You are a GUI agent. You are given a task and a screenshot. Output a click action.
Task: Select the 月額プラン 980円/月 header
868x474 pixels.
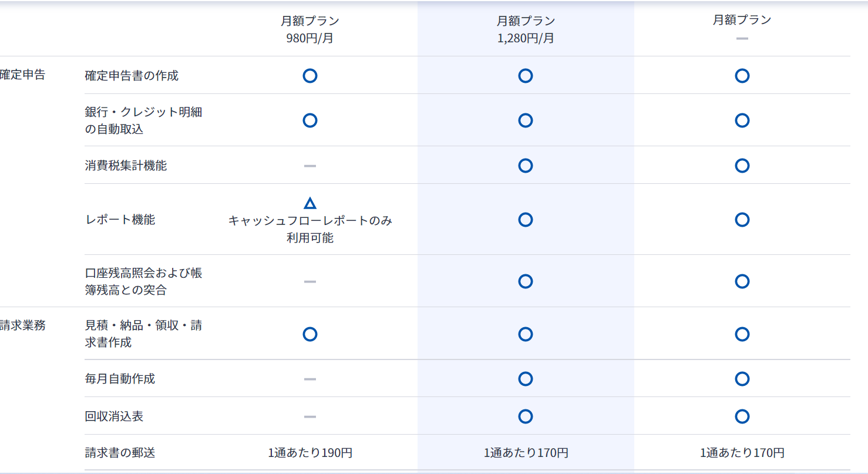click(x=310, y=30)
